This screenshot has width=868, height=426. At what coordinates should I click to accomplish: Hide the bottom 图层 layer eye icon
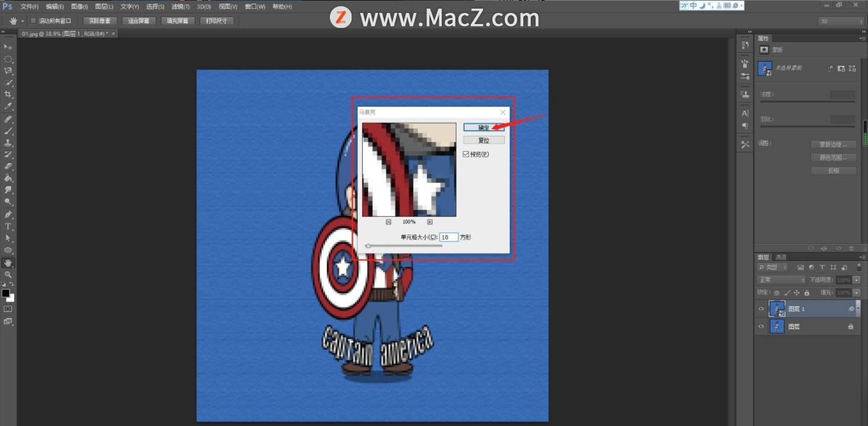[761, 327]
